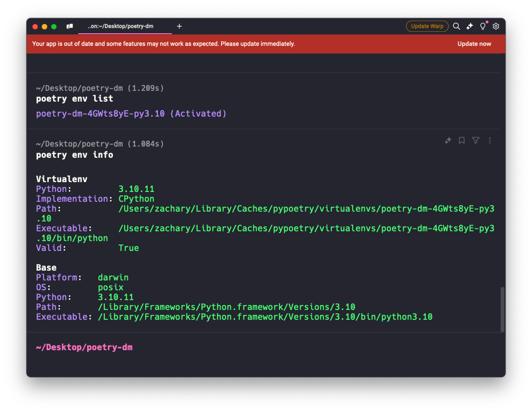Viewport: 532px width, 412px height.
Task: Open the settings gear icon
Action: (496, 26)
